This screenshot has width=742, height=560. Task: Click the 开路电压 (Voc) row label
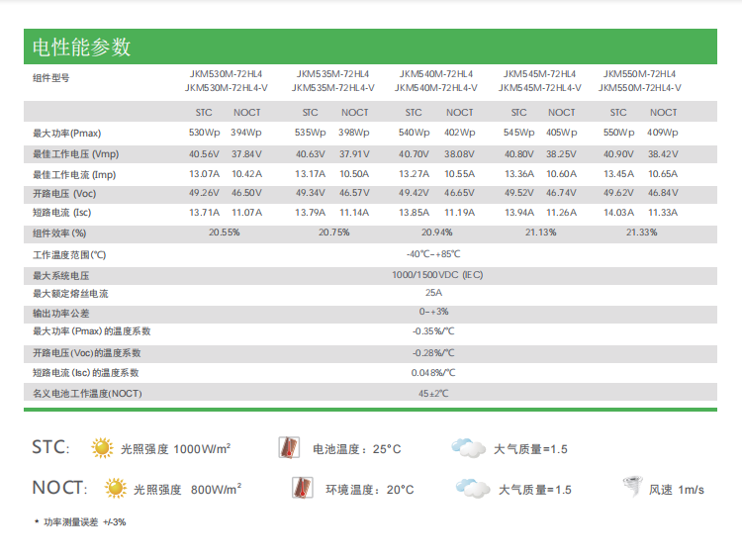click(x=64, y=194)
